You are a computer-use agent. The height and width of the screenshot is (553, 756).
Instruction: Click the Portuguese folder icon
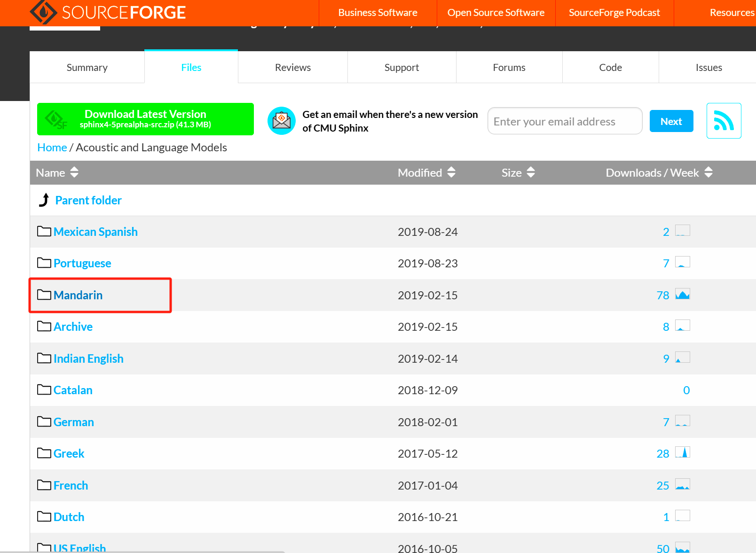point(44,263)
